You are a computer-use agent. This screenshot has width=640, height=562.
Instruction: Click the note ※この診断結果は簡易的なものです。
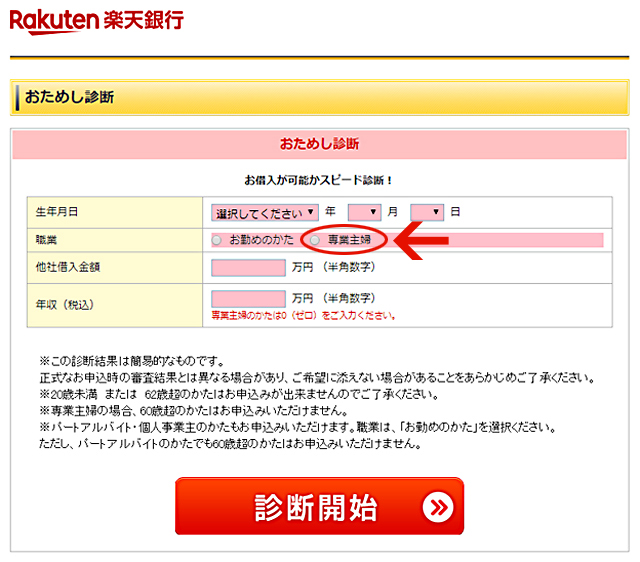pyautogui.click(x=132, y=361)
